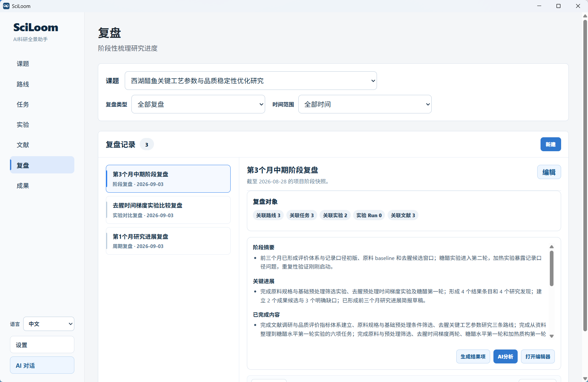Open the 路线 sidebar section
588x382 pixels.
[42, 84]
